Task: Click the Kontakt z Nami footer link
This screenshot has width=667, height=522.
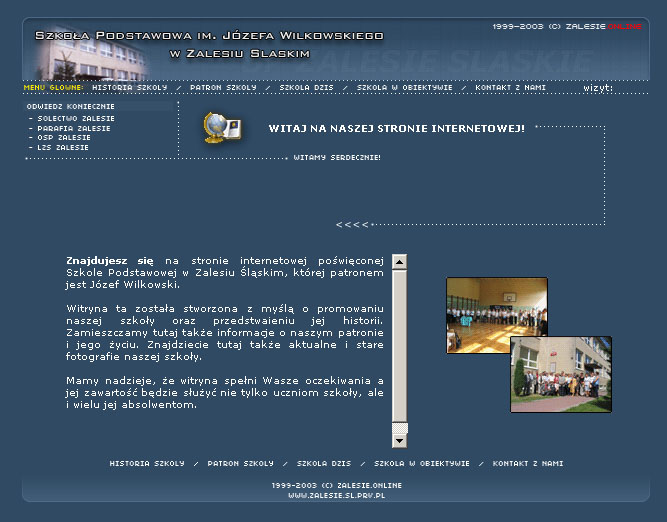Action: point(528,463)
